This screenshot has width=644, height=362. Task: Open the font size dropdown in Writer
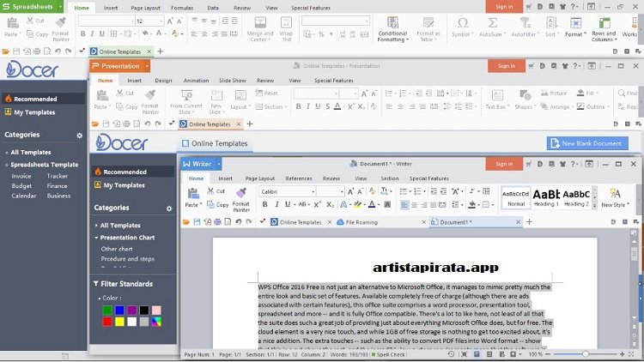pyautogui.click(x=341, y=191)
